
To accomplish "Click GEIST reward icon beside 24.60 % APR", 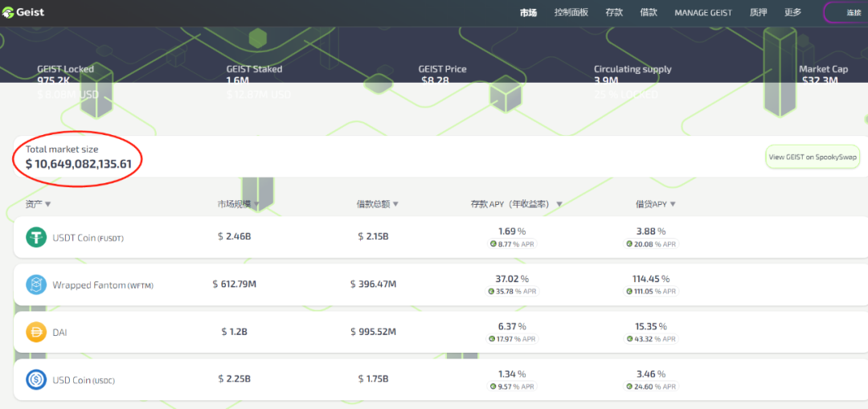I will 629,386.
